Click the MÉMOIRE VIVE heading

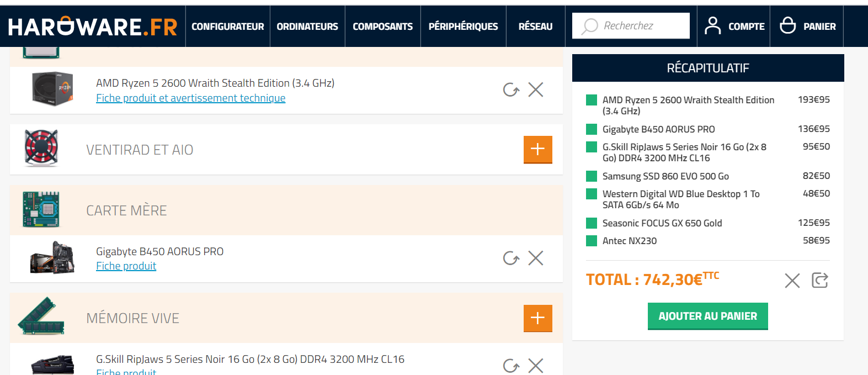click(x=132, y=318)
